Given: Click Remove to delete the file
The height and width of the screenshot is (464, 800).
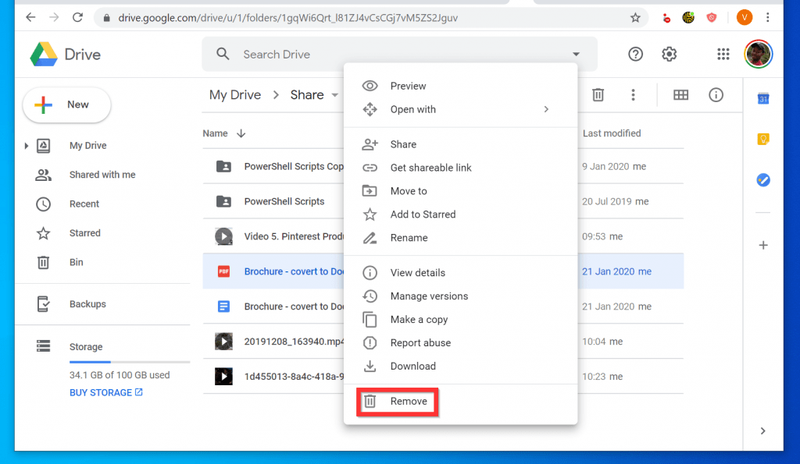Looking at the screenshot, I should (461, 402).
